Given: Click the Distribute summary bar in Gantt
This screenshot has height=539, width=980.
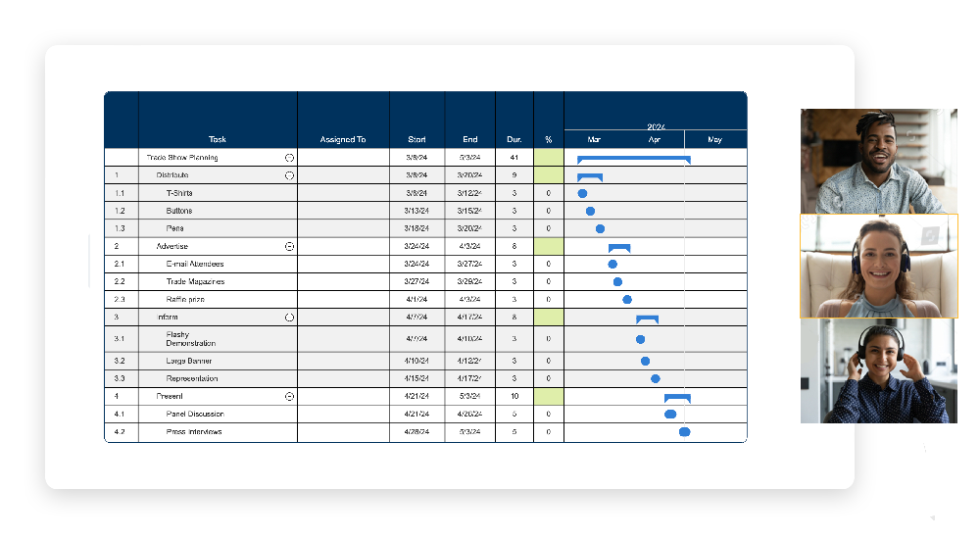Looking at the screenshot, I should pos(590,177).
